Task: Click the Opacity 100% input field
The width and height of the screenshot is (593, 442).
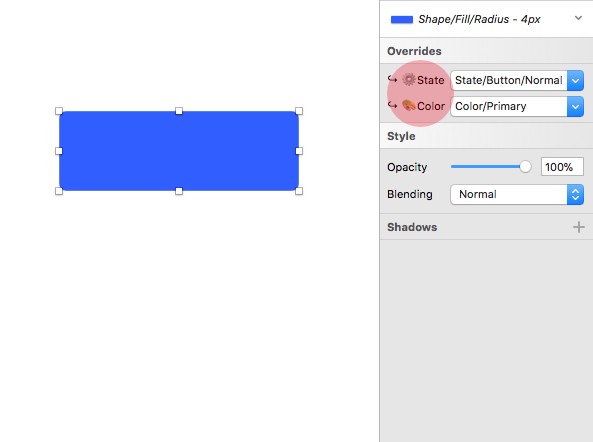Action: pyautogui.click(x=562, y=167)
